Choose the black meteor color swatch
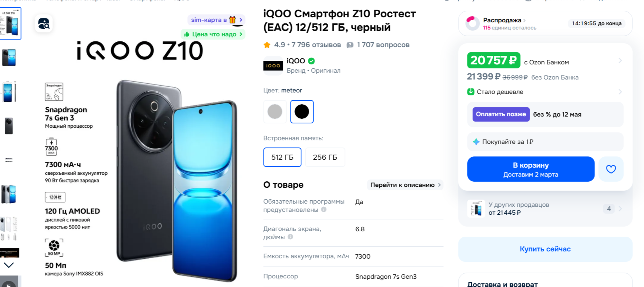 (x=302, y=112)
